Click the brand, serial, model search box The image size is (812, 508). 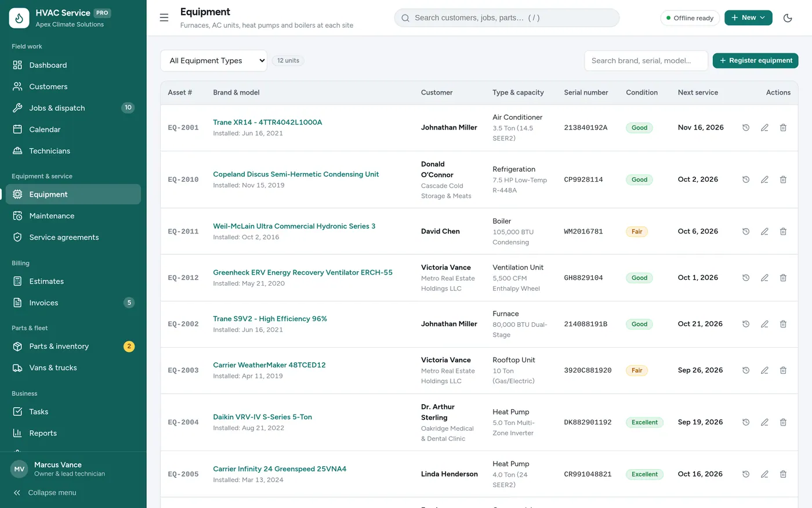[646, 60]
